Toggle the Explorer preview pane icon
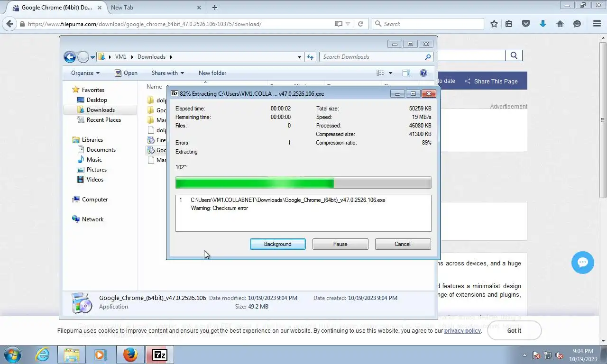The image size is (607, 364). pyautogui.click(x=406, y=73)
